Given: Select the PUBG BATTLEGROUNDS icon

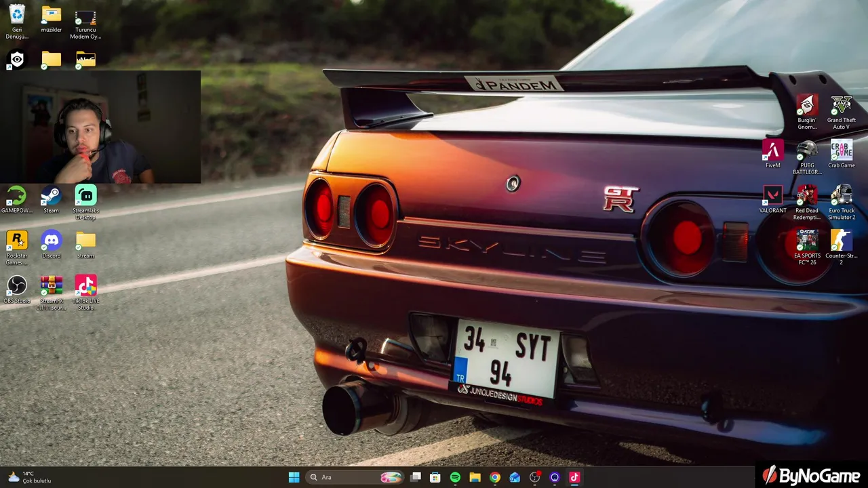Looking at the screenshot, I should [x=807, y=158].
